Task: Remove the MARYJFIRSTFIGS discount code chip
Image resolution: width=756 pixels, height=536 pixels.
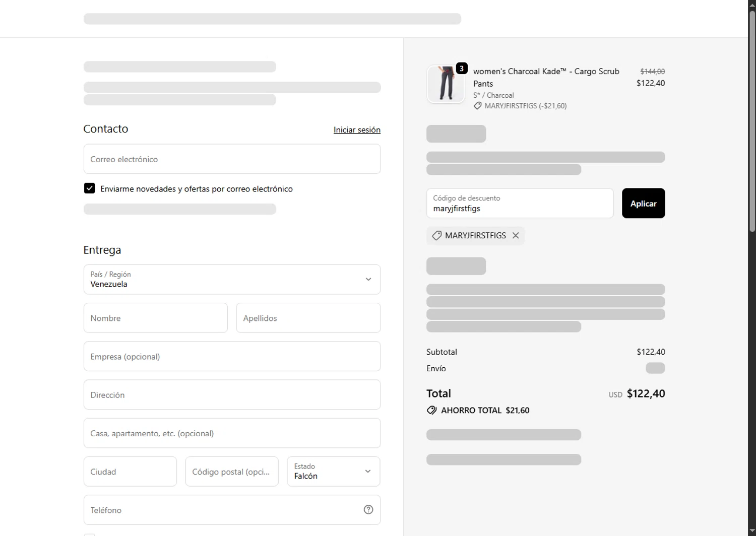Action: 516,235
